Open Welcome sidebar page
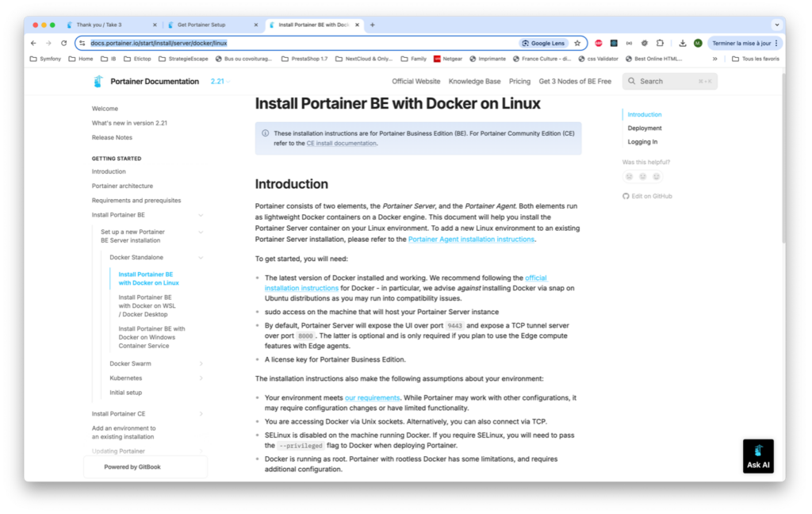812x514 pixels. coord(105,109)
